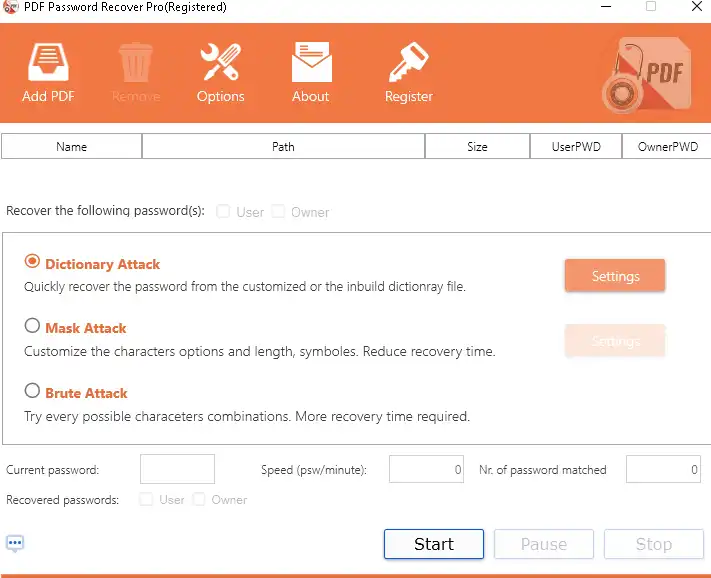Open Dictionary Attack Settings button

pyautogui.click(x=614, y=276)
